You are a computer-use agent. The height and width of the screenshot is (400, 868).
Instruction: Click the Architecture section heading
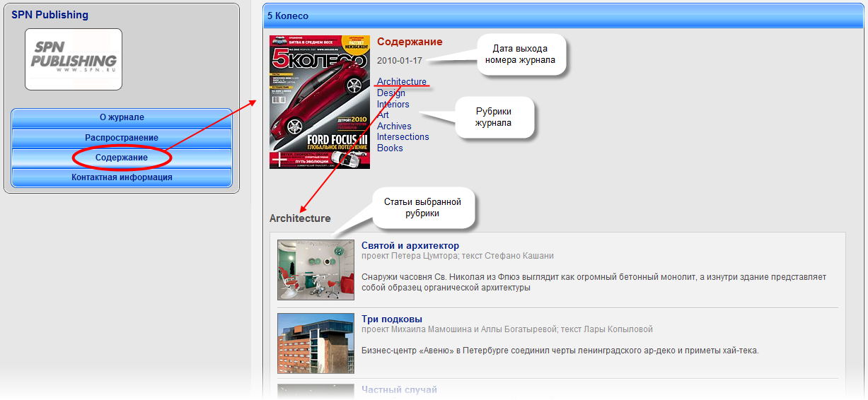click(x=300, y=218)
